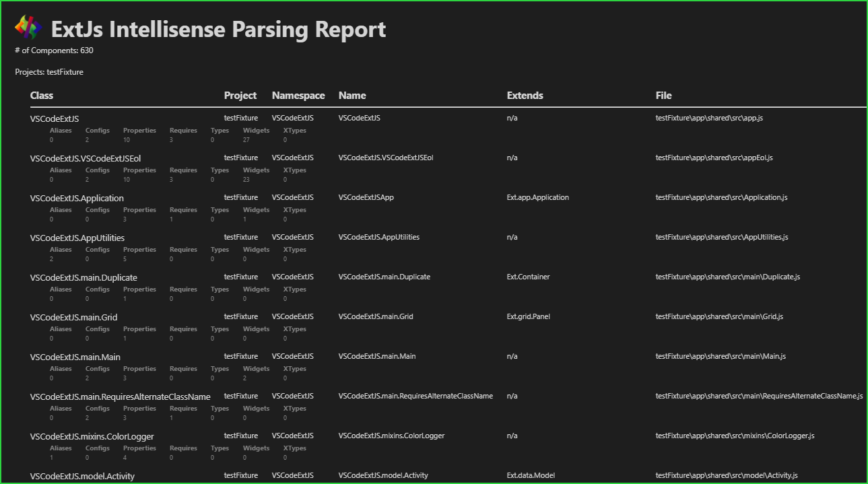Click Configs label under VSCodeExtJS.main.Main

(98, 369)
